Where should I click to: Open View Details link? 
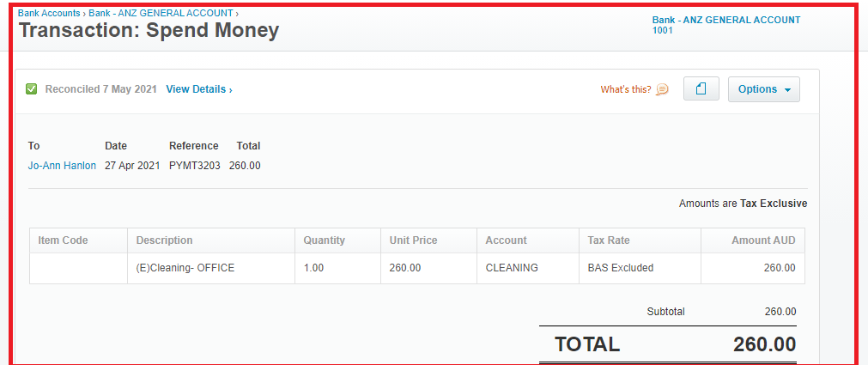(199, 89)
